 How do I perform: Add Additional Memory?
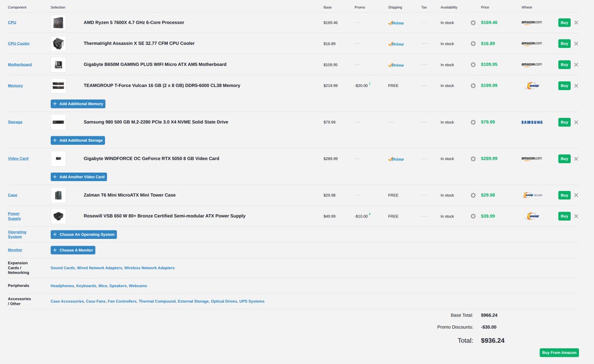pyautogui.click(x=78, y=104)
